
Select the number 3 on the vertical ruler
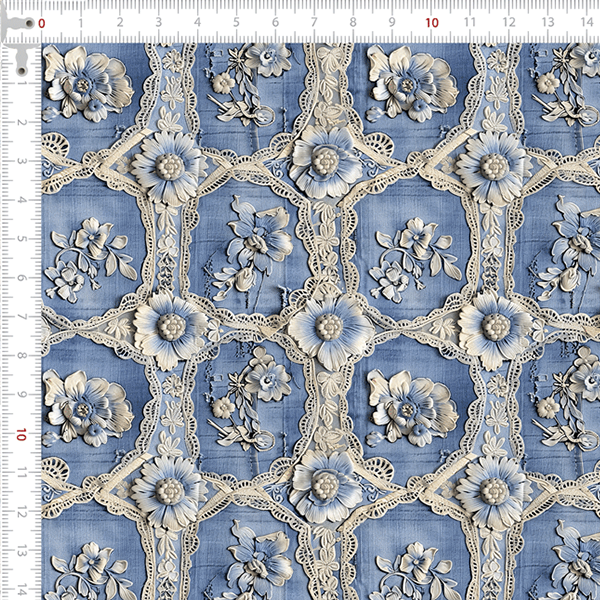click(20, 162)
